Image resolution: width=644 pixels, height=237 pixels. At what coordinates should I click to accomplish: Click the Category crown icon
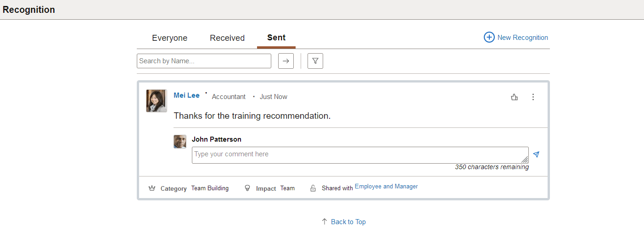pyautogui.click(x=152, y=188)
